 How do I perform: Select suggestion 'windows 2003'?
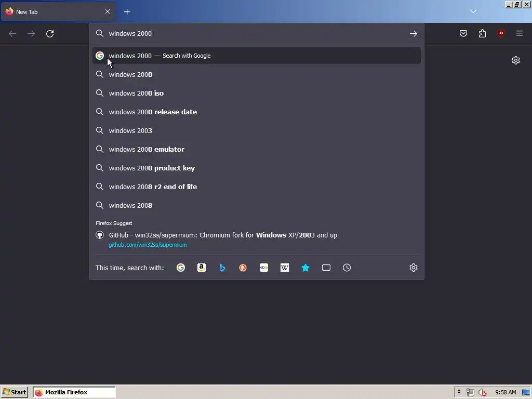(x=257, y=130)
